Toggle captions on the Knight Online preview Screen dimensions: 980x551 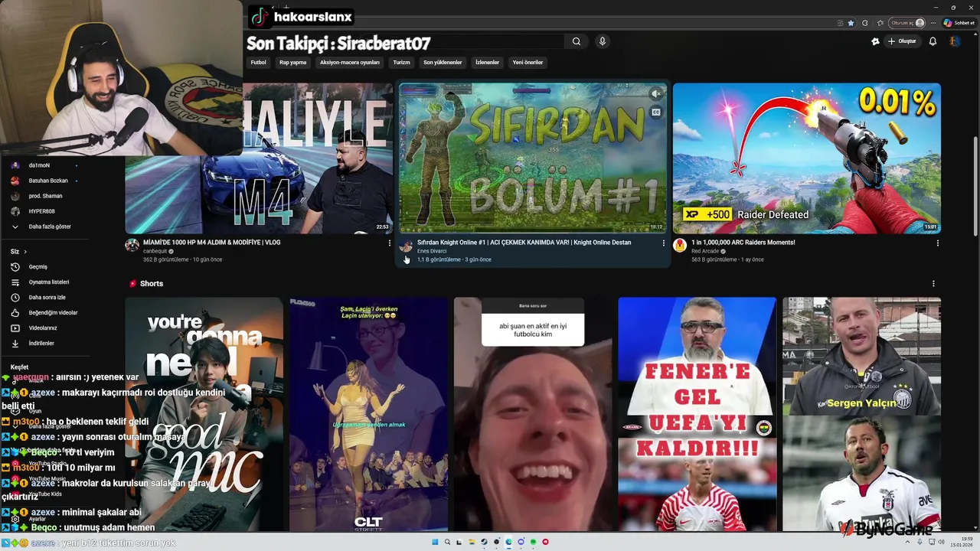pos(655,112)
